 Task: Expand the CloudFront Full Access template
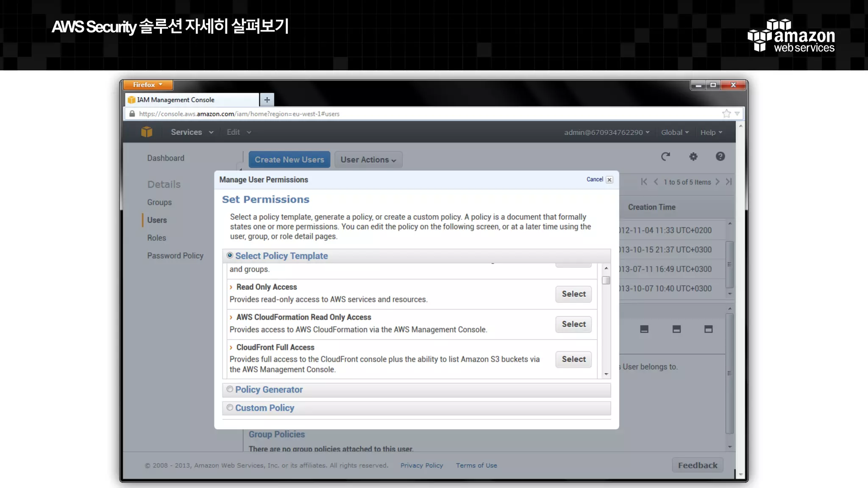tap(231, 347)
